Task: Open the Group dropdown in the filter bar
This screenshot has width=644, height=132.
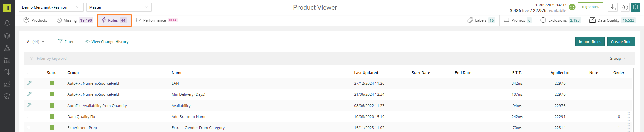Action: [618, 58]
